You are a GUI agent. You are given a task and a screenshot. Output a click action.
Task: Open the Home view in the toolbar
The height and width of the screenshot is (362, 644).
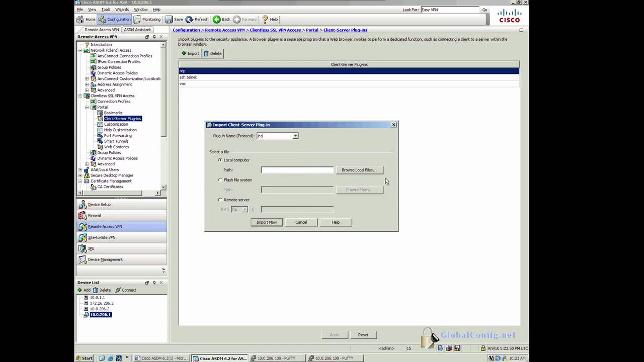point(86,19)
